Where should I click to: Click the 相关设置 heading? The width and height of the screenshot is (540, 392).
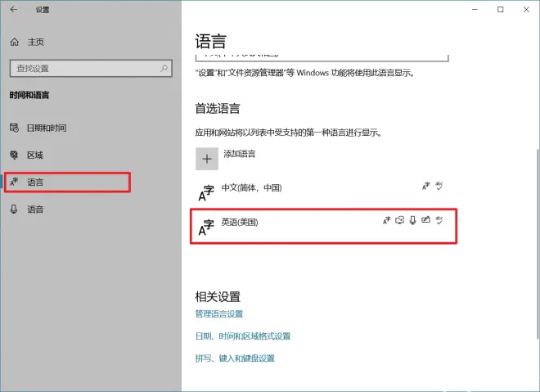(218, 296)
